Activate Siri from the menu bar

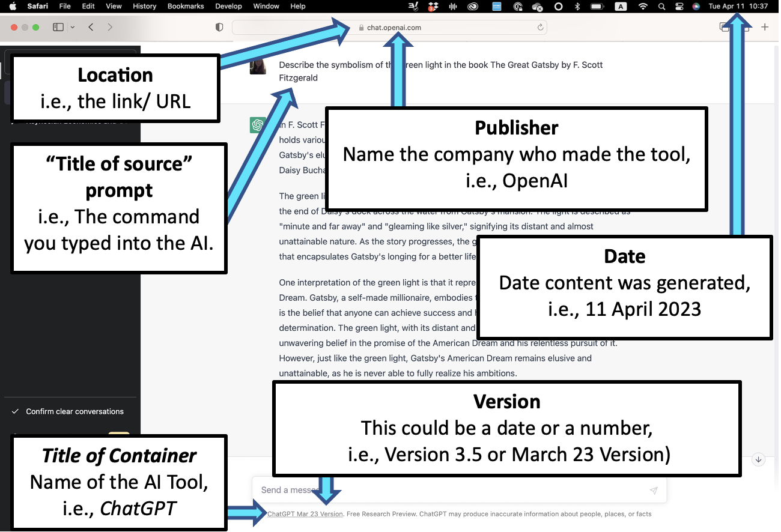(696, 7)
